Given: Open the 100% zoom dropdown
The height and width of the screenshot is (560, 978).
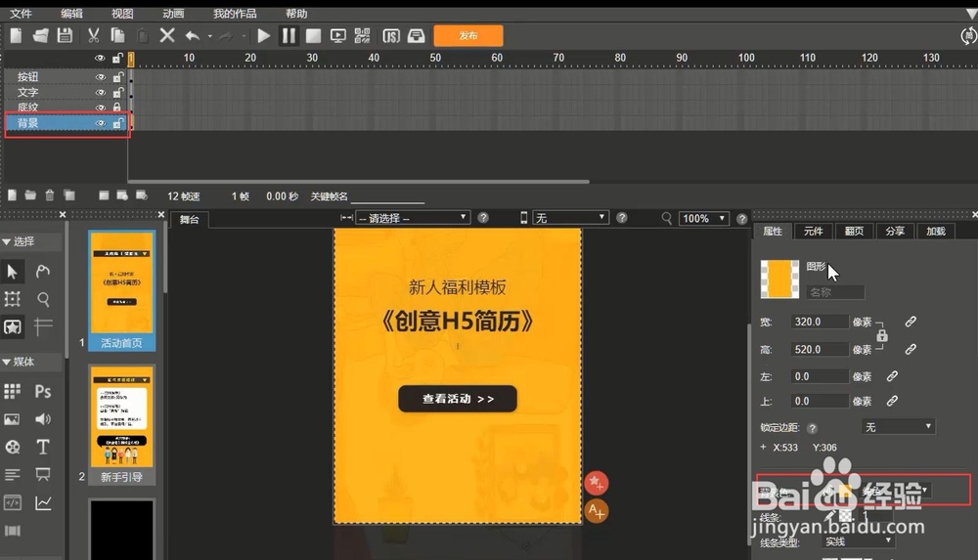Looking at the screenshot, I should [703, 218].
